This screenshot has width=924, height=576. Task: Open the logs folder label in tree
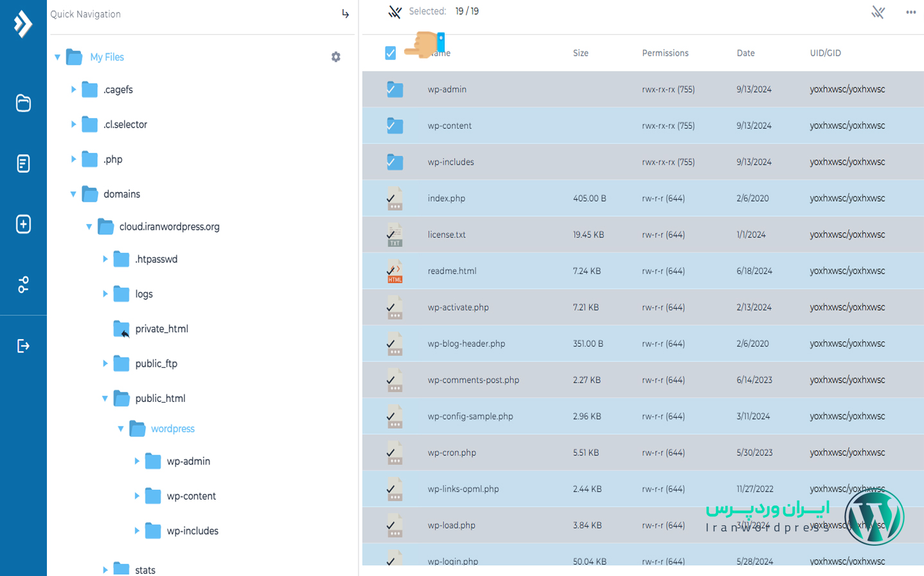[144, 294]
